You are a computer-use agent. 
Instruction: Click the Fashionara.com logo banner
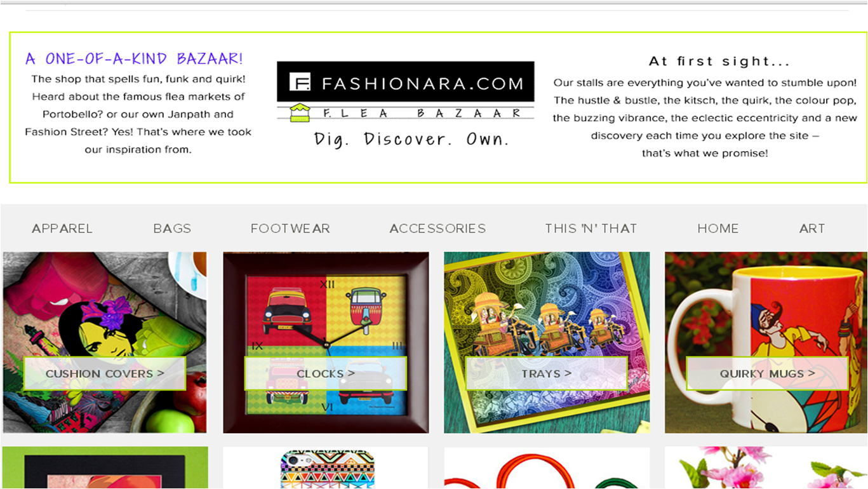pos(406,82)
